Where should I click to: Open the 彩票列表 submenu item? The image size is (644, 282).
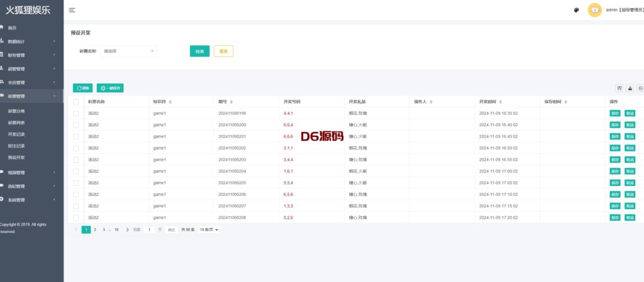(16, 122)
